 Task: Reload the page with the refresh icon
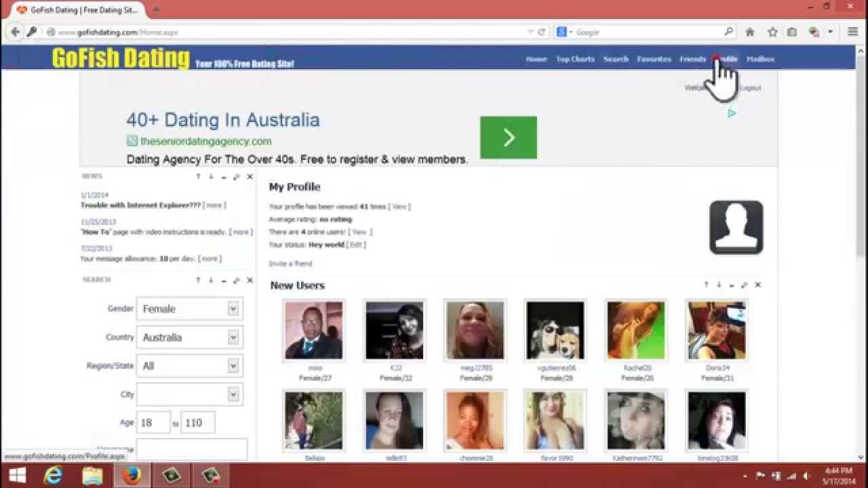click(x=542, y=32)
